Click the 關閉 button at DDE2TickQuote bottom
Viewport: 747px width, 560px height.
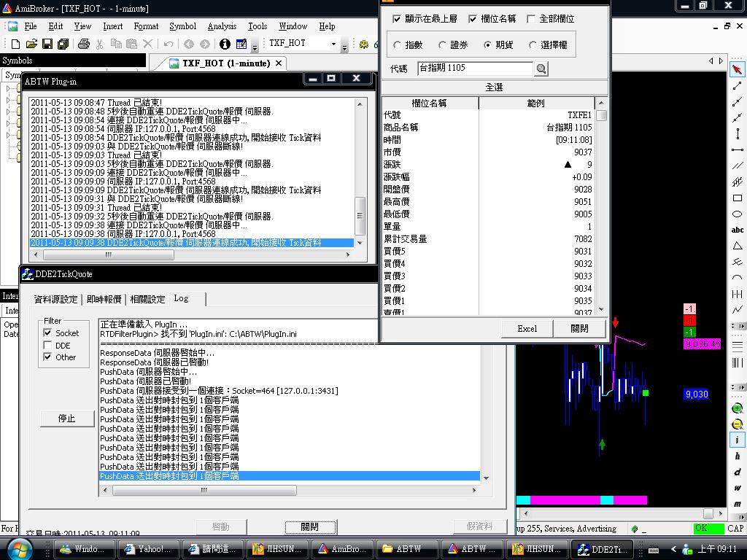click(310, 526)
